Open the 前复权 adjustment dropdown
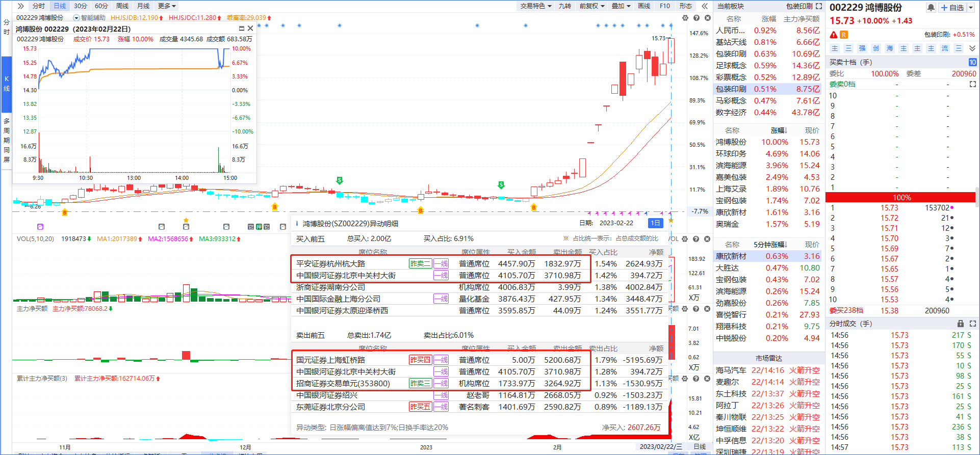 tap(591, 6)
